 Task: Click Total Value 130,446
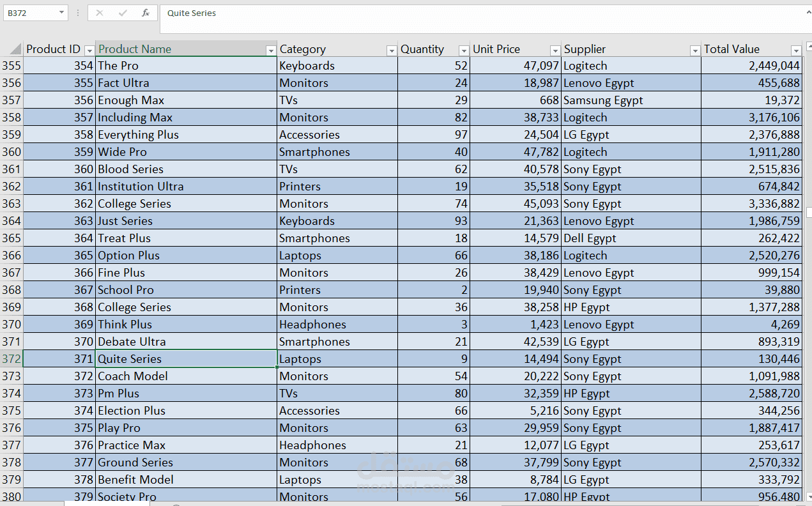[751, 359]
